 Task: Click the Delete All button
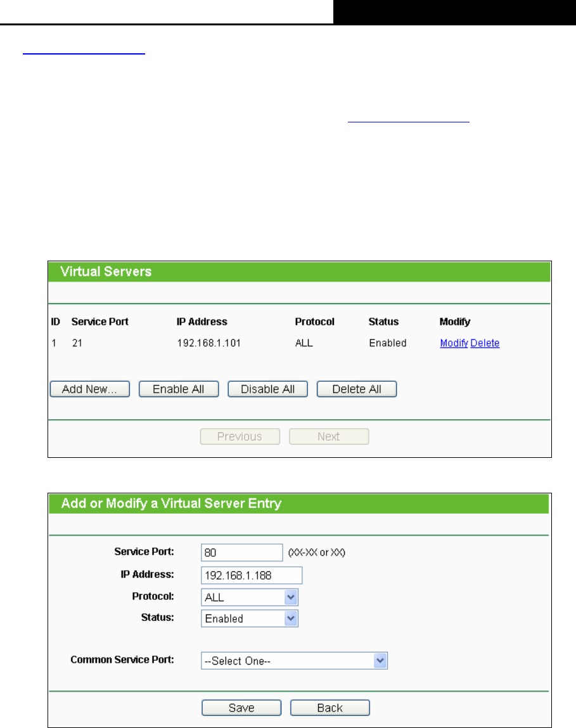[x=357, y=389]
